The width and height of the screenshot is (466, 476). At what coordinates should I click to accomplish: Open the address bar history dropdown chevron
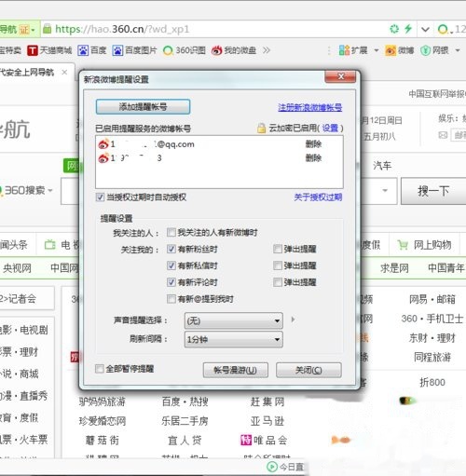(425, 30)
